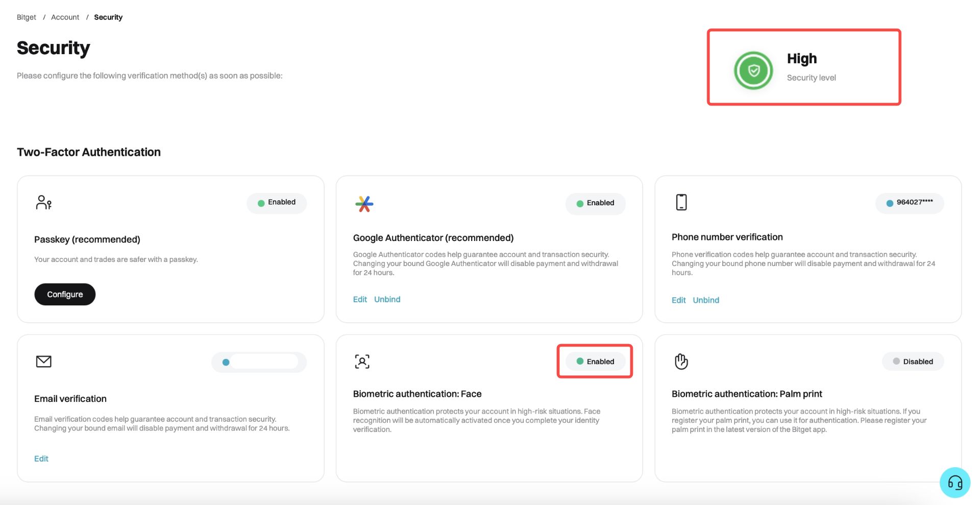Click the Google Authenticator Enabled badge
Viewport: 980px width, 505px height.
(595, 203)
